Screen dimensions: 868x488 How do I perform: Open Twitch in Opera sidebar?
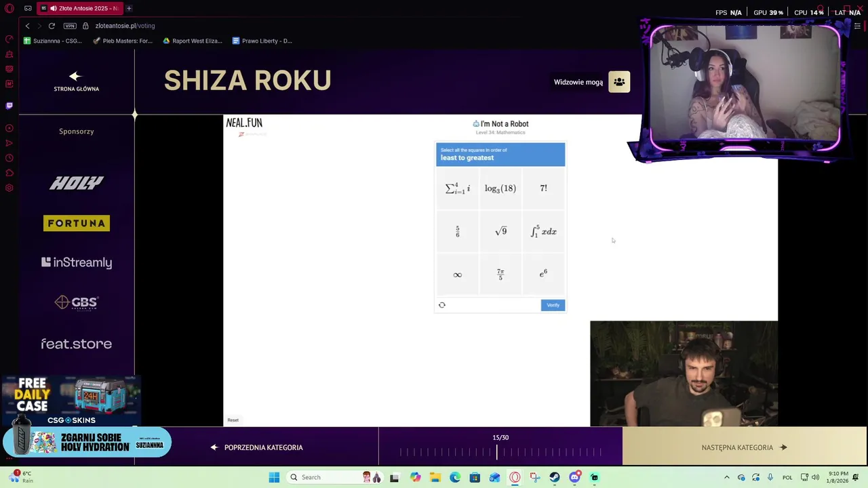(9, 106)
